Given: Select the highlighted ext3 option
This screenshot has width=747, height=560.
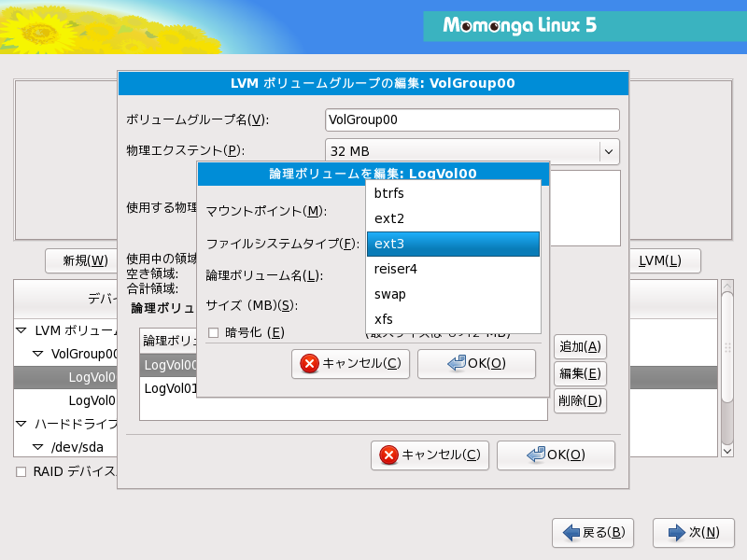Looking at the screenshot, I should (453, 244).
